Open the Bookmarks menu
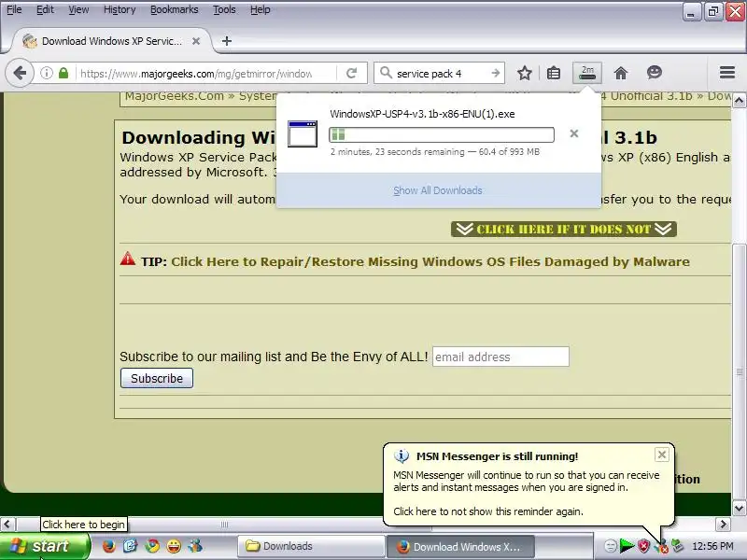The image size is (747, 560). (175, 9)
